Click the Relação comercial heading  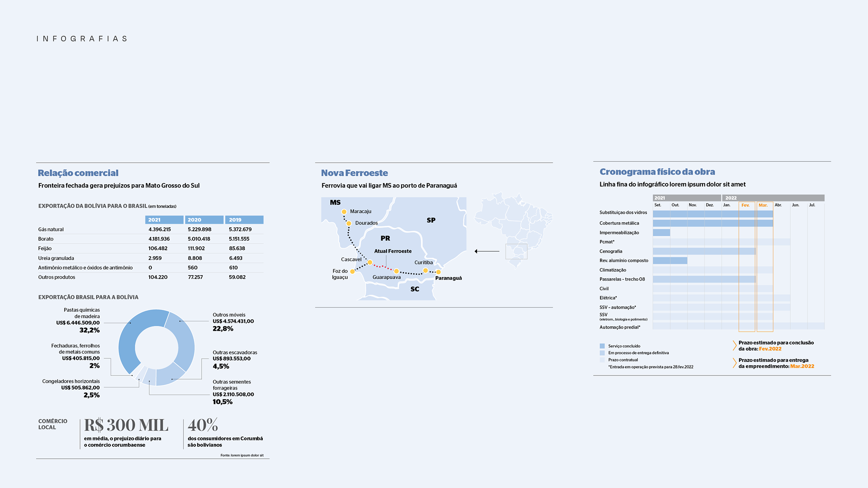coord(78,173)
